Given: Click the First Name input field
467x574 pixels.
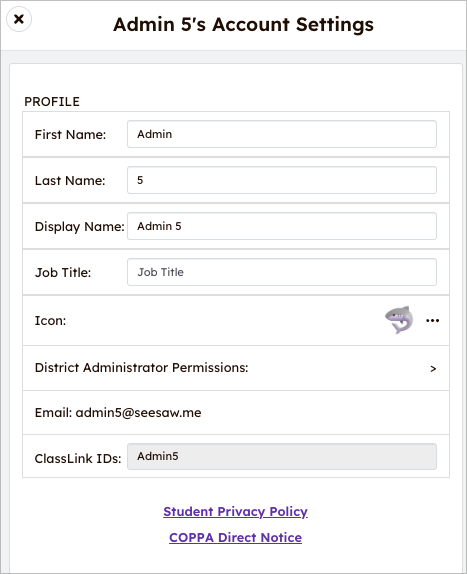Looking at the screenshot, I should click(282, 134).
